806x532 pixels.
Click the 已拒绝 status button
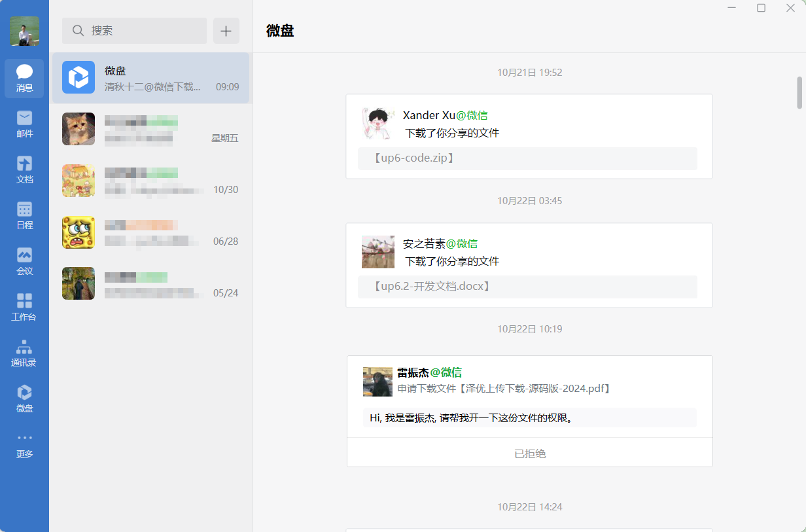[530, 453]
